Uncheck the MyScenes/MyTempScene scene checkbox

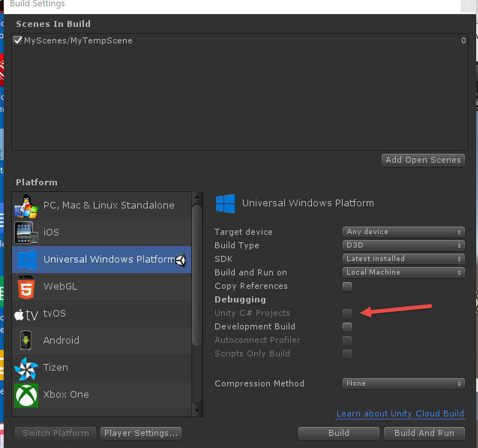click(17, 40)
